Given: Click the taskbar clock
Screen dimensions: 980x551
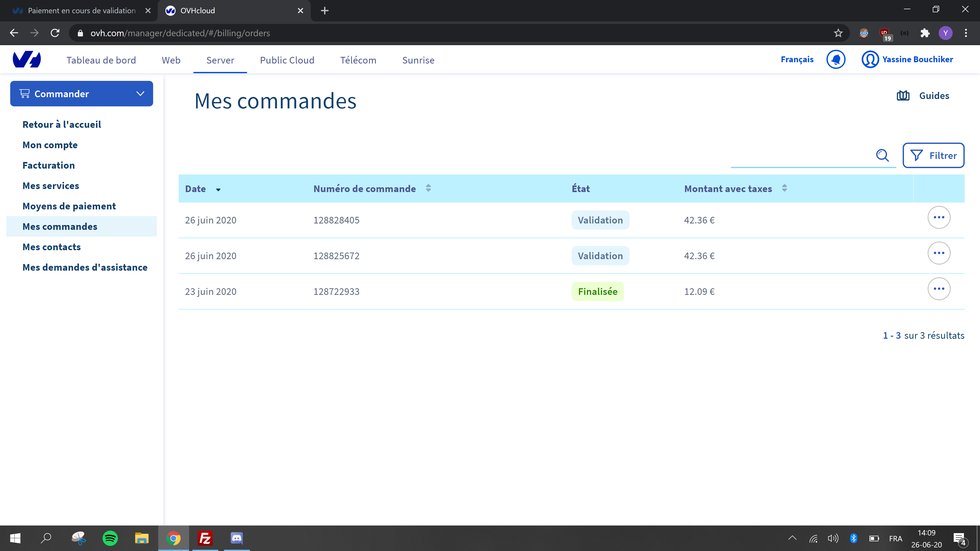Looking at the screenshot, I should pyautogui.click(x=926, y=539).
